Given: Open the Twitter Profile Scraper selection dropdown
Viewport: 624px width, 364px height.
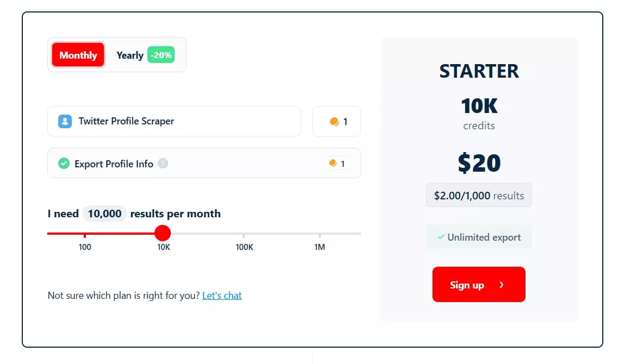Looking at the screenshot, I should (174, 121).
